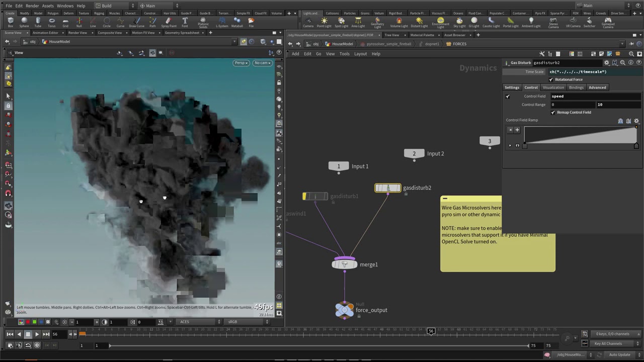
Task: Select the Sphere shelf tool
Action: (24, 23)
